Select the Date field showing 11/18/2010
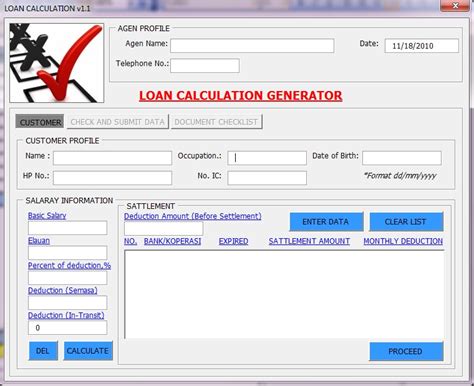This screenshot has width=474, height=386. (x=422, y=46)
